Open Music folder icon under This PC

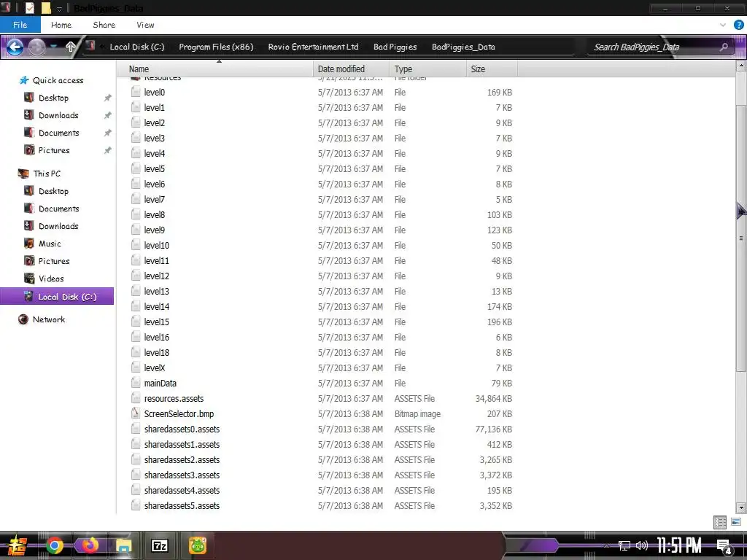click(29, 244)
